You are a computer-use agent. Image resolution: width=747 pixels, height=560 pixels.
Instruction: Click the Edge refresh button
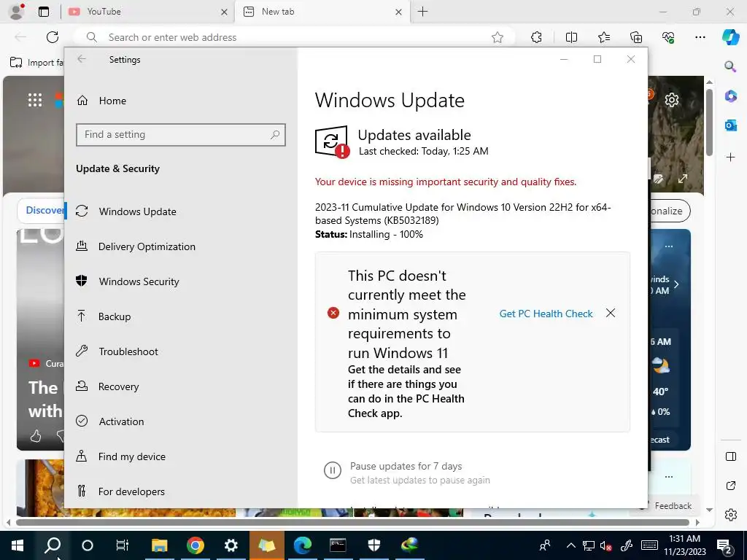pos(53,37)
